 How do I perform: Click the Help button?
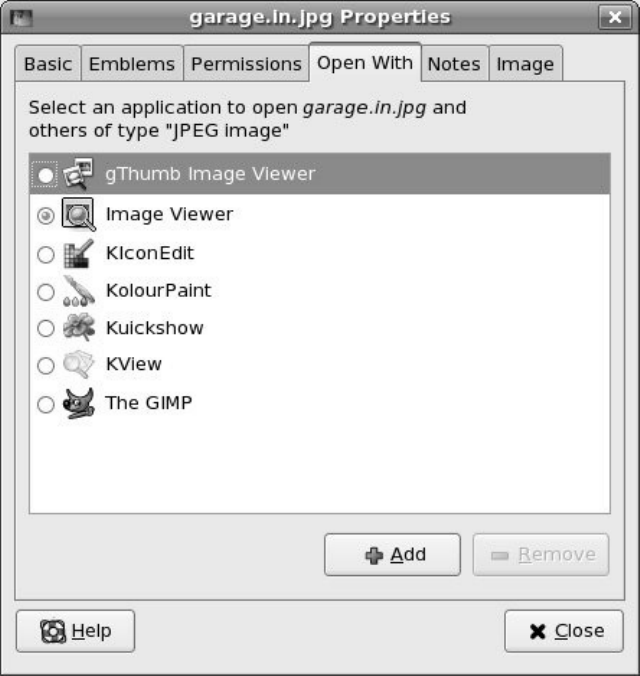point(76,631)
